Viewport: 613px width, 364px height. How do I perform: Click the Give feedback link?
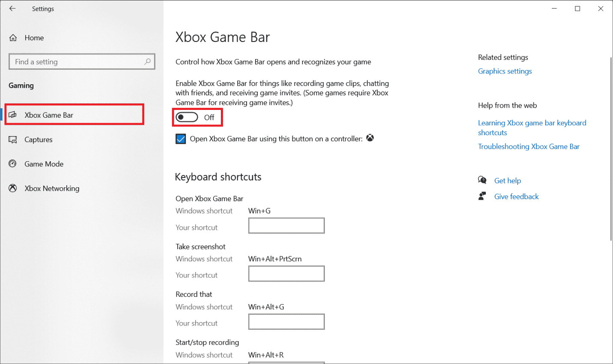point(516,196)
